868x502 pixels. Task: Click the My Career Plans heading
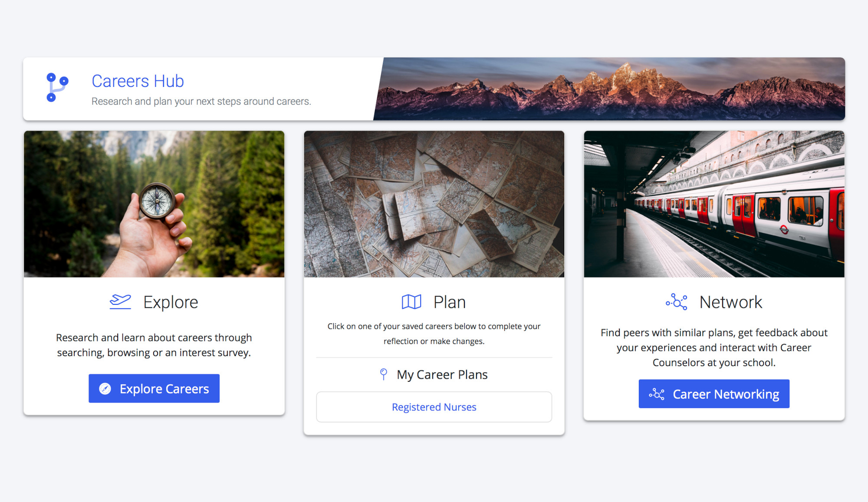coord(442,375)
